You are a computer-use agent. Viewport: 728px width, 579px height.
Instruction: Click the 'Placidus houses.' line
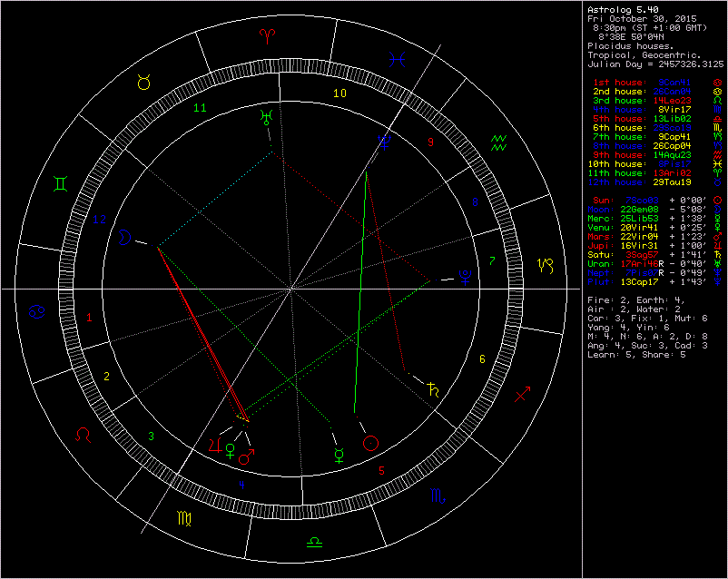(631, 45)
